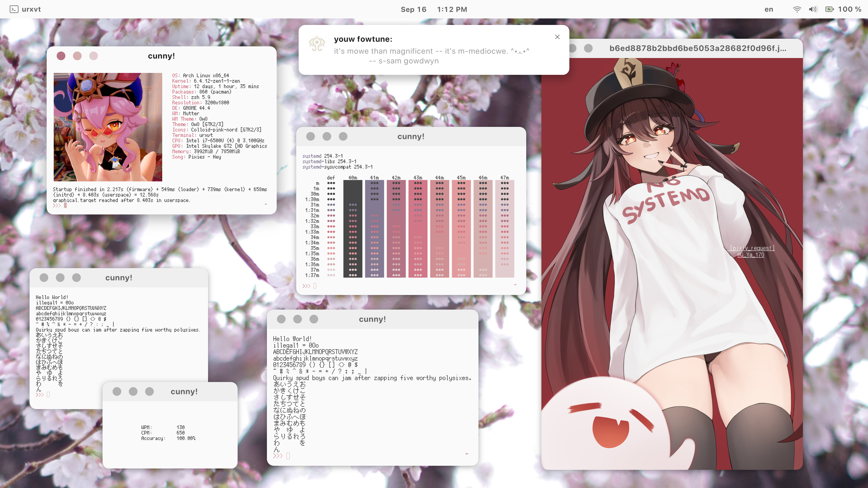Click the 'Song: Pixies - Hey' line
The width and height of the screenshot is (868, 488).
pyautogui.click(x=196, y=157)
